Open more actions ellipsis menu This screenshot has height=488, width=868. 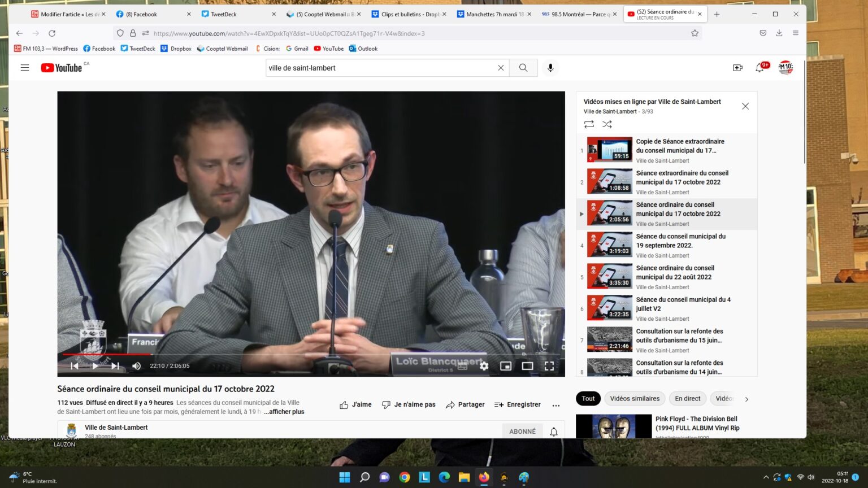[555, 405]
